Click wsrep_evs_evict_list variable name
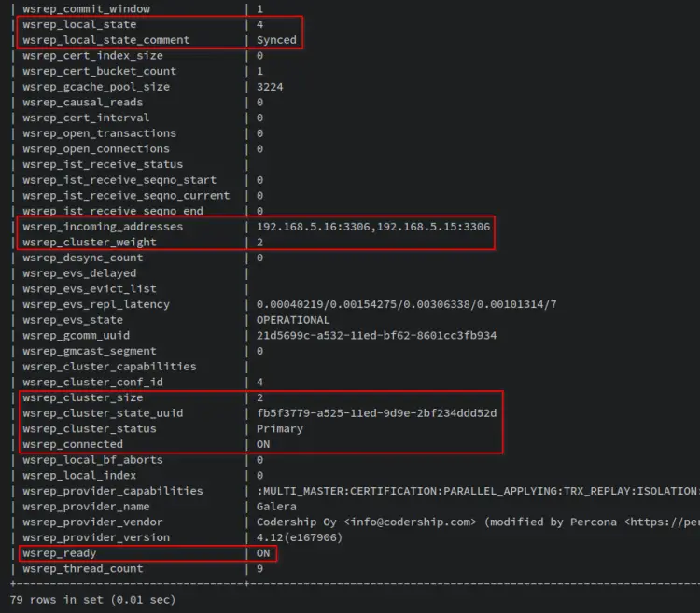Screen dimensions: 700x613 (90, 289)
